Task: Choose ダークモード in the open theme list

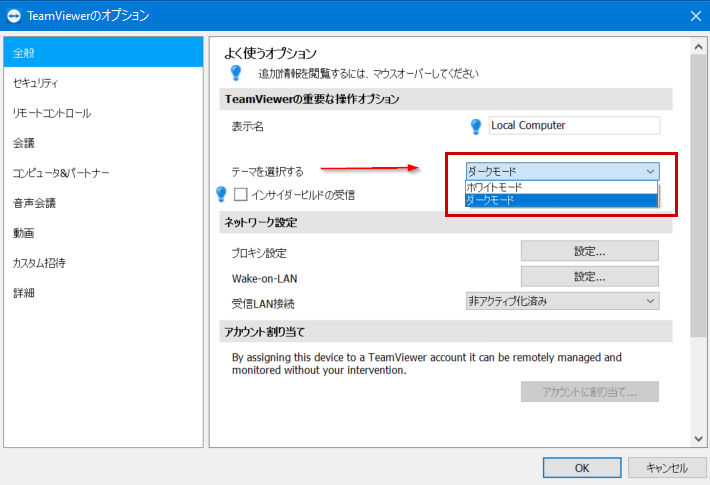Action: 561,200
